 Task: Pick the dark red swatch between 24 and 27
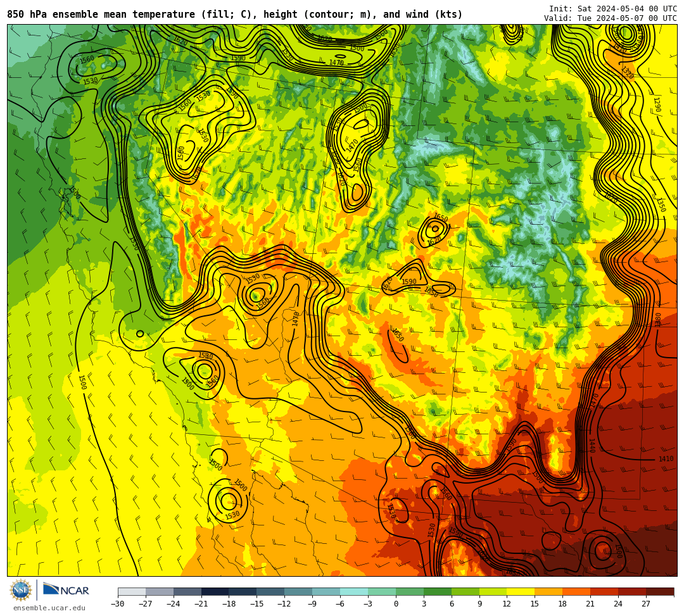tap(633, 591)
